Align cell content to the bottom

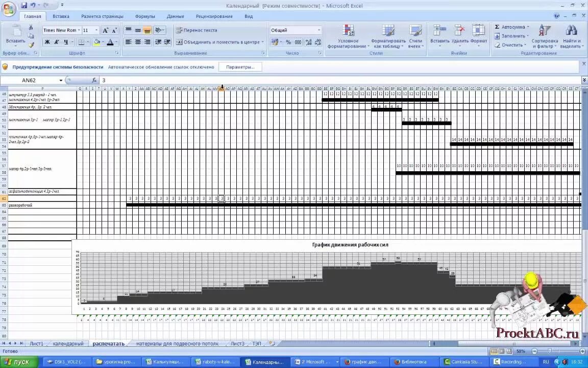coord(147,30)
